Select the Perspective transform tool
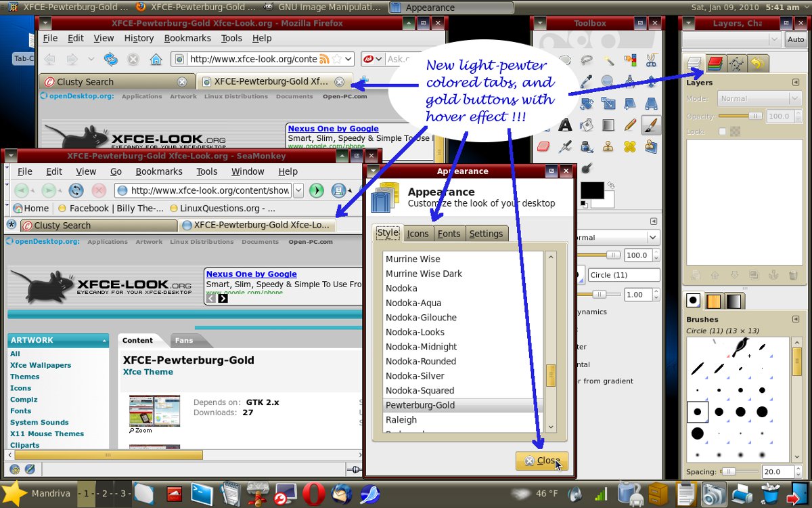 pyautogui.click(x=651, y=103)
